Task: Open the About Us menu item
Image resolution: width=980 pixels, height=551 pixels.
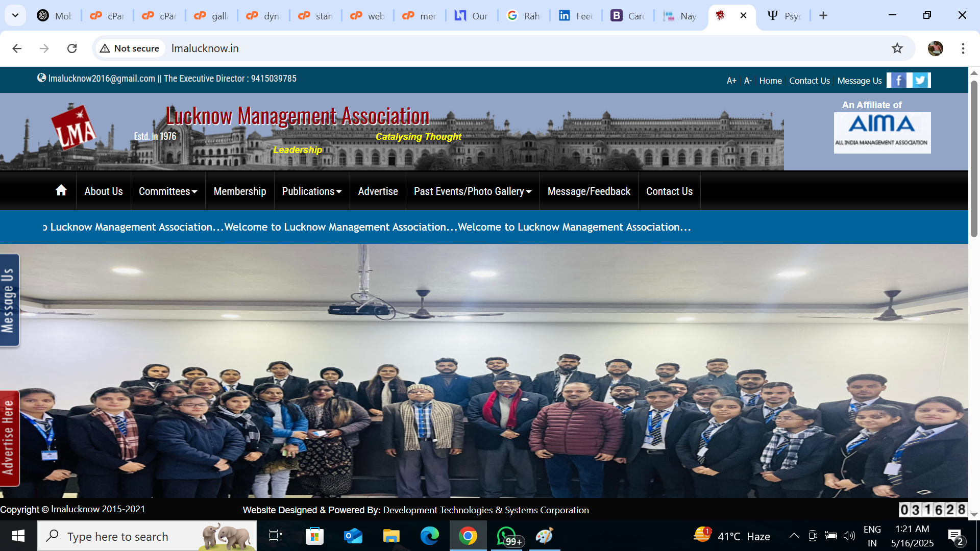Action: click(104, 191)
